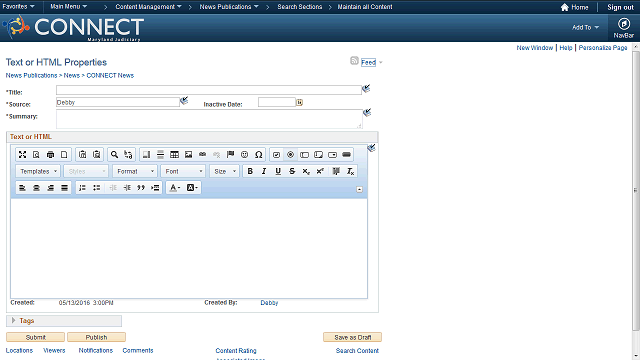The height and width of the screenshot is (360, 640).
Task: Click the Publish button
Action: (96, 337)
